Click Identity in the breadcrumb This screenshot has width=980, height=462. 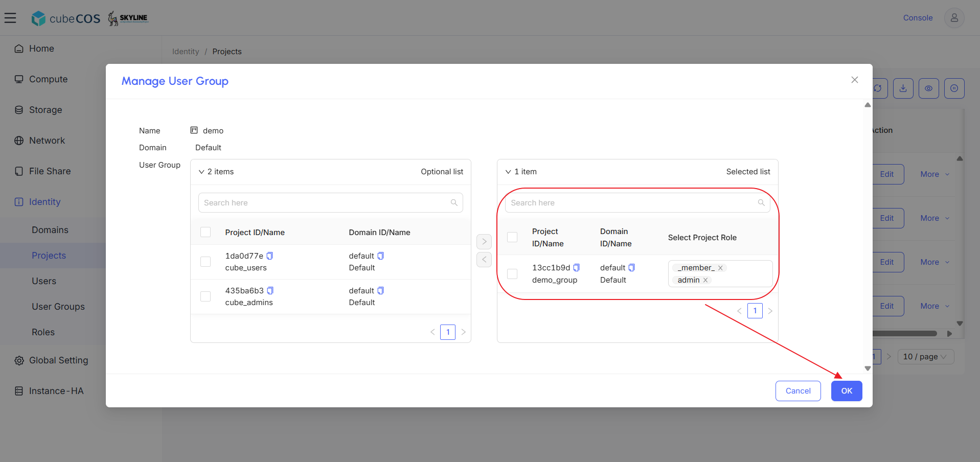[x=186, y=52]
